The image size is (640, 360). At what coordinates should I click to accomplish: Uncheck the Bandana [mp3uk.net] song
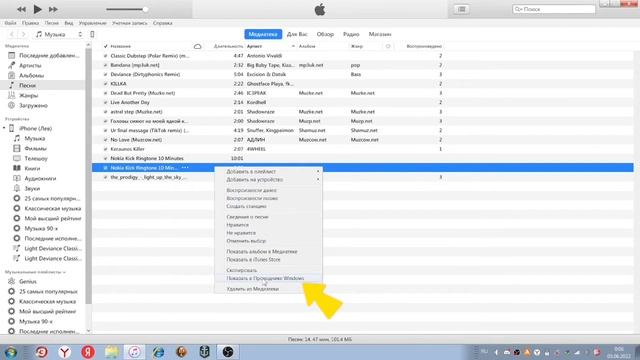tap(106, 65)
